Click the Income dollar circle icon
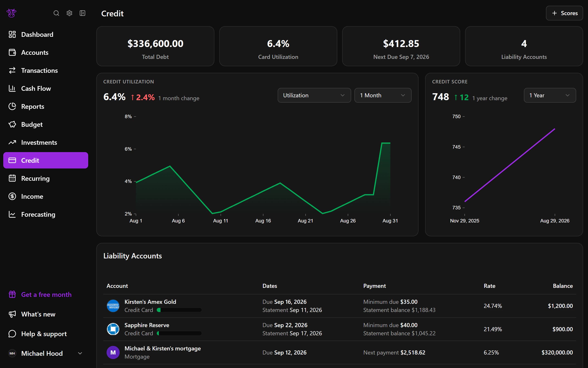 point(12,196)
